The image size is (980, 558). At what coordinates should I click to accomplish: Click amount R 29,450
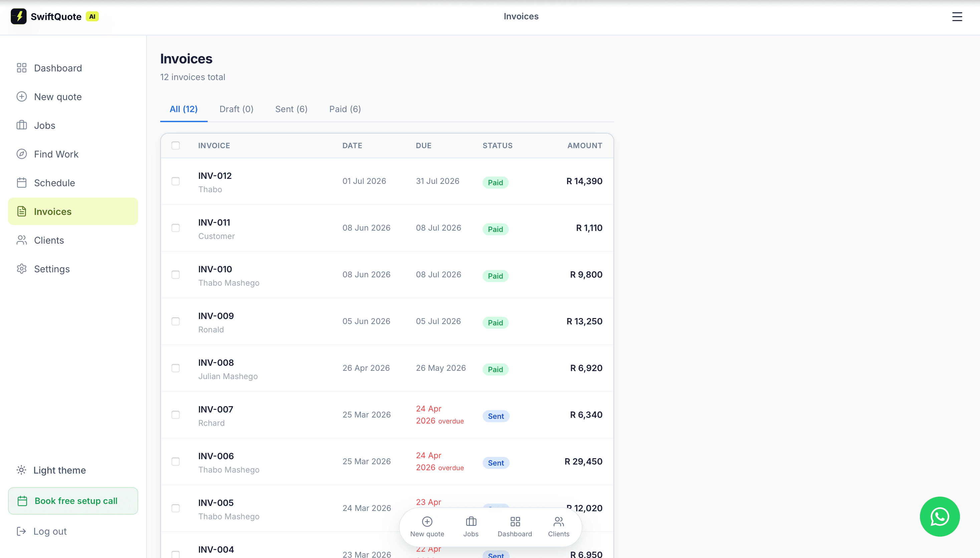(x=583, y=462)
